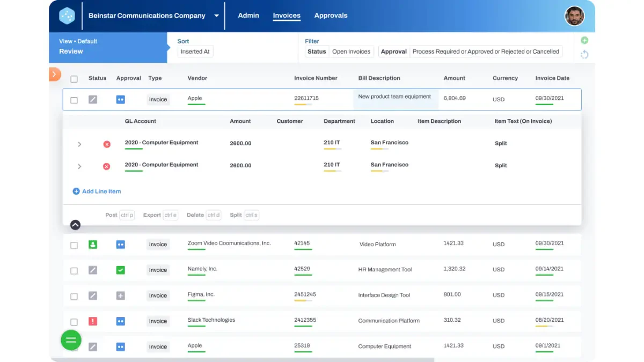Open the Admin menu
This screenshot has height=362, width=644.
pyautogui.click(x=248, y=16)
